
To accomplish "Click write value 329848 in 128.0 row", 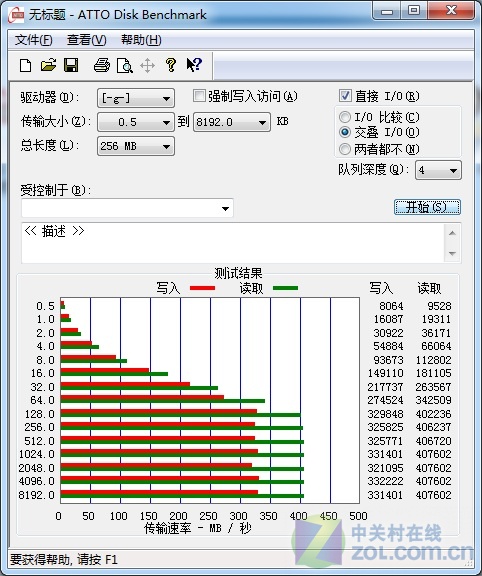I will pos(385,414).
